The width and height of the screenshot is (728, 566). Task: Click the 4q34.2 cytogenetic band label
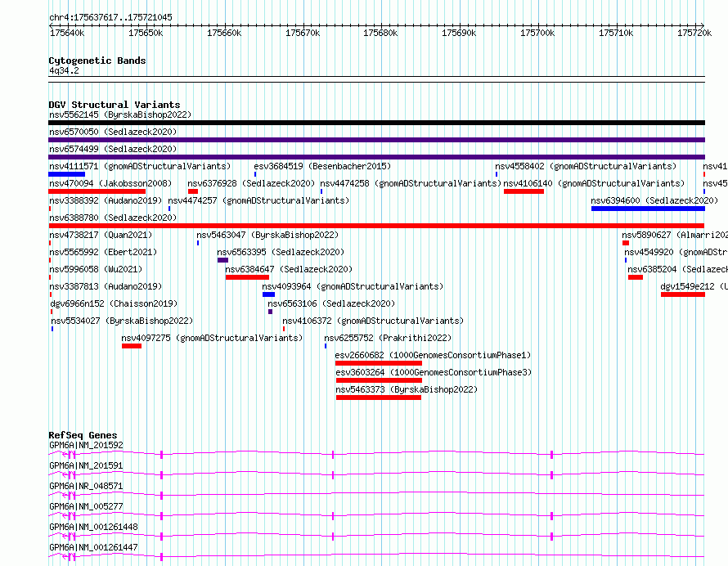point(64,70)
